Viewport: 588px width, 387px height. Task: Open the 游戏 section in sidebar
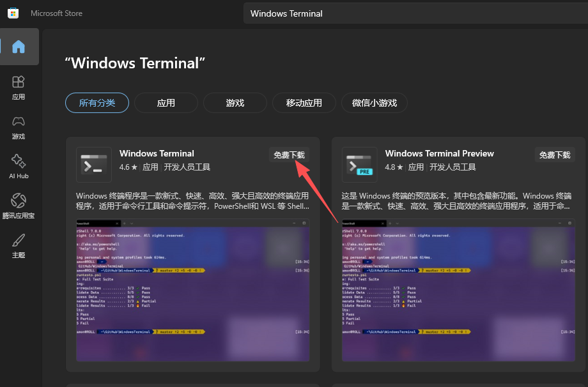pos(19,128)
